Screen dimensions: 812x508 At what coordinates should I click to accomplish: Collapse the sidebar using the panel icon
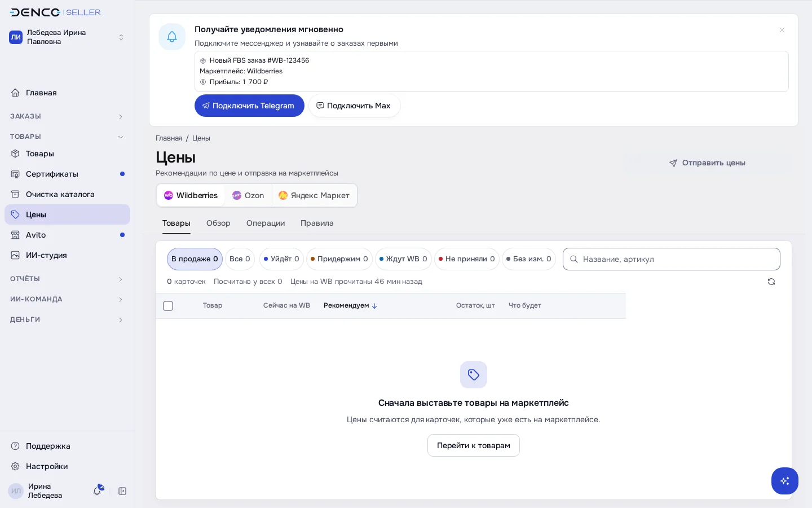[122, 491]
